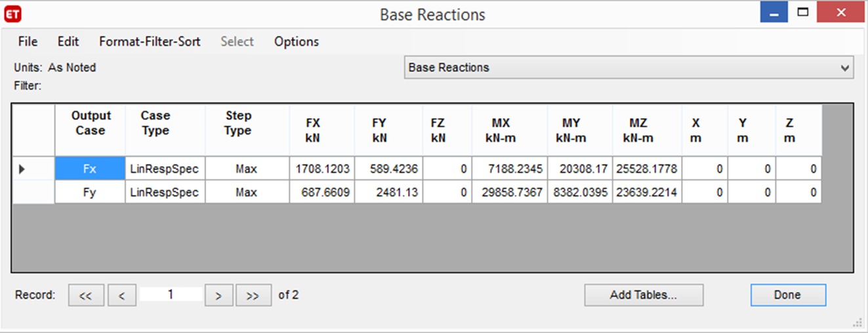This screenshot has width=868, height=333.
Task: Open the Edit menu
Action: click(x=68, y=41)
